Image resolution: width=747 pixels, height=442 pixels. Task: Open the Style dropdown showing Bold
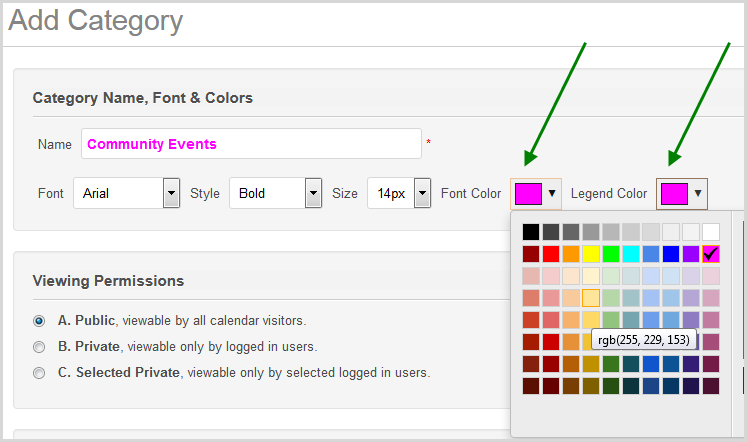click(x=275, y=193)
